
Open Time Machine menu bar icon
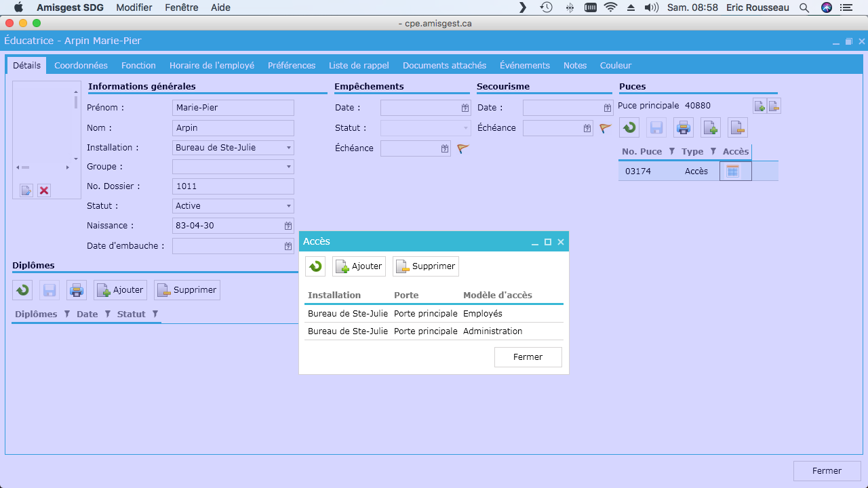[546, 7]
